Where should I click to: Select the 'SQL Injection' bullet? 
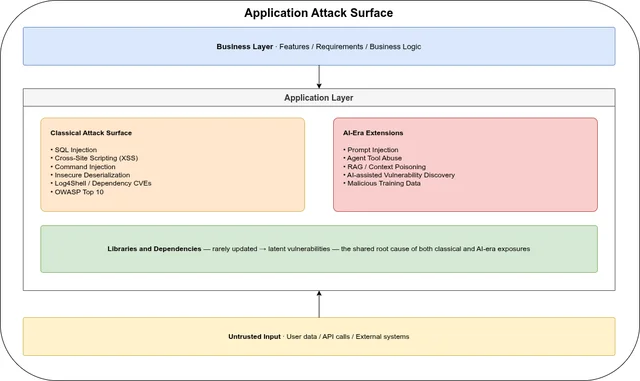tap(74, 150)
